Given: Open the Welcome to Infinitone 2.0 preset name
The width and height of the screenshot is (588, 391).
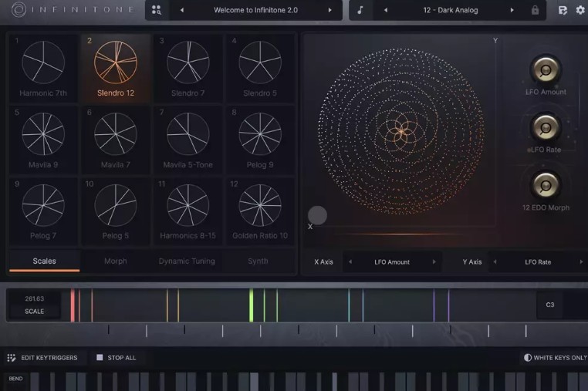Looking at the screenshot, I should (255, 10).
